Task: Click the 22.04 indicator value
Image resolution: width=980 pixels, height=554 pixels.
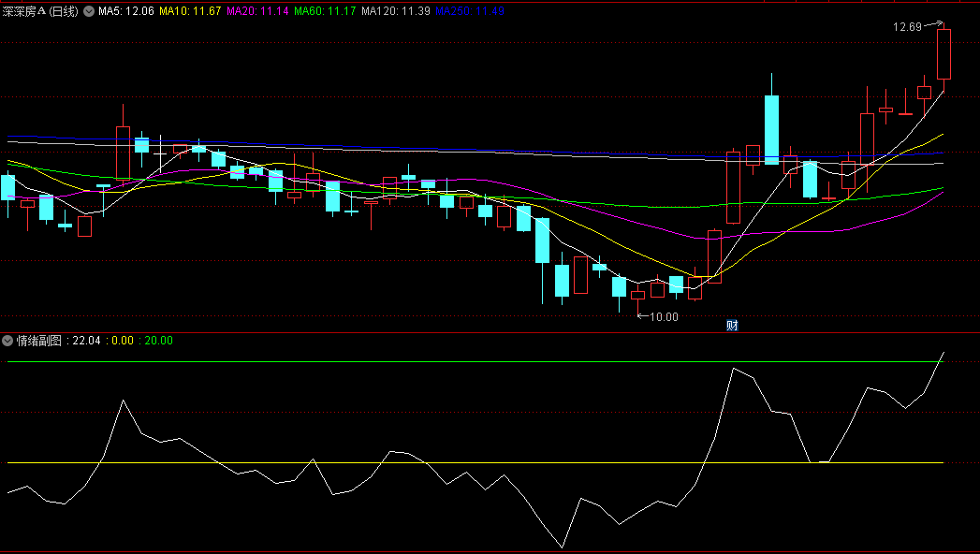Action: [x=86, y=341]
